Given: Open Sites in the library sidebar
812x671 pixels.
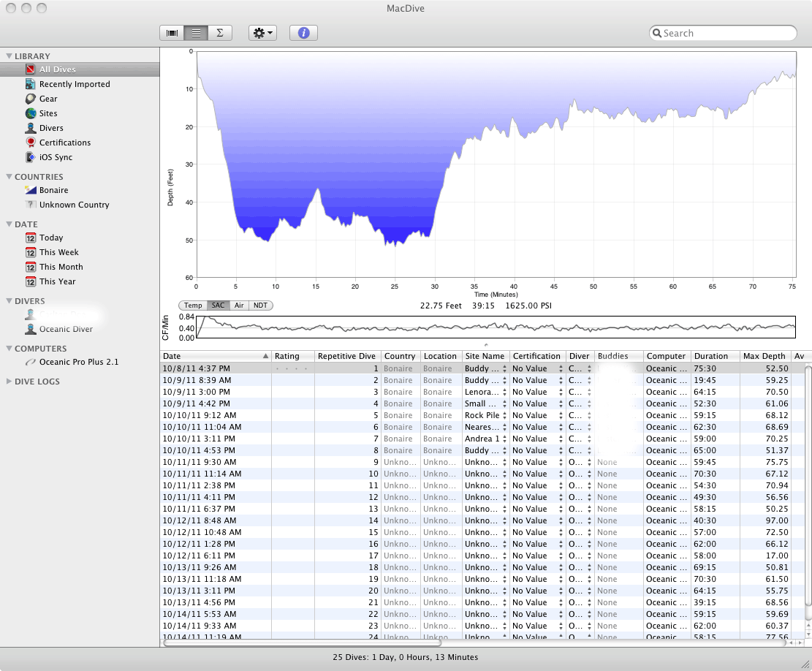Looking at the screenshot, I should [x=48, y=113].
